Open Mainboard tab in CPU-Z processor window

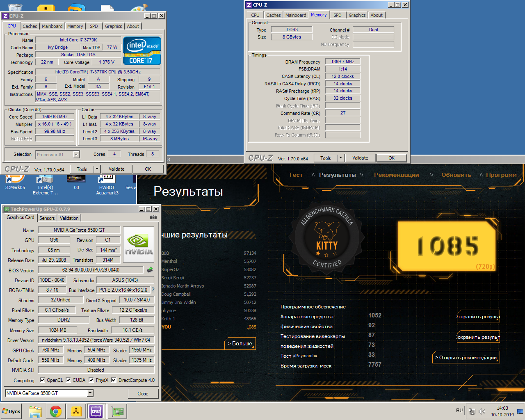[x=52, y=26]
